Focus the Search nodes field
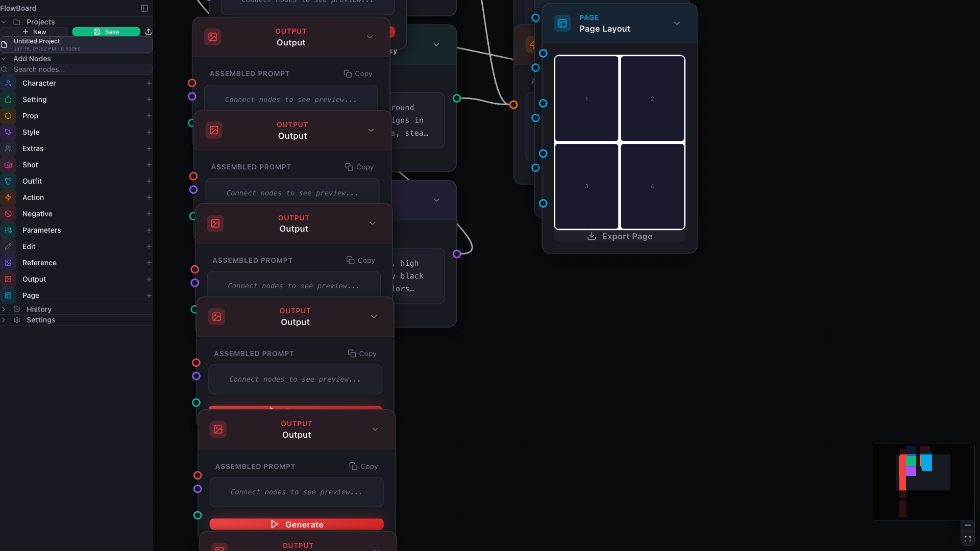Image resolution: width=980 pixels, height=551 pixels. pos(77,69)
